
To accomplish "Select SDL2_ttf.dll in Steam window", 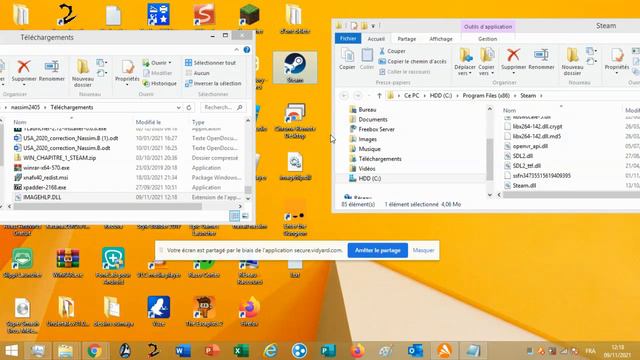I will [x=527, y=166].
